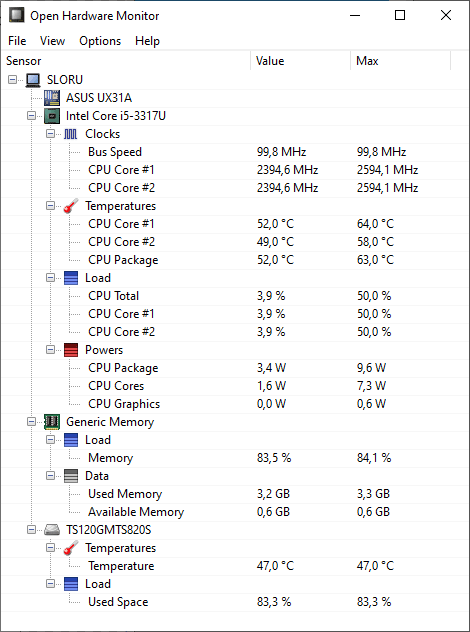The height and width of the screenshot is (632, 470).
Task: Click the Generic Memory RAM icon
Action: pyautogui.click(x=52, y=422)
